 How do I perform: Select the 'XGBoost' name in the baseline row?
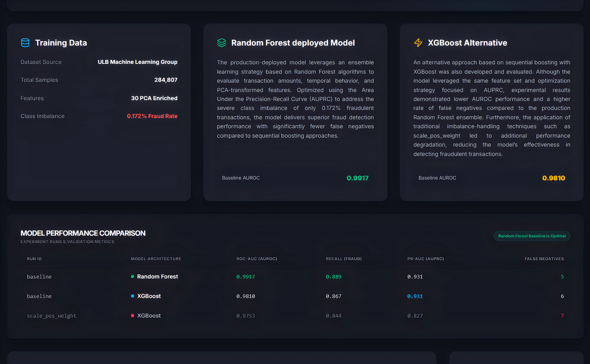(x=149, y=296)
